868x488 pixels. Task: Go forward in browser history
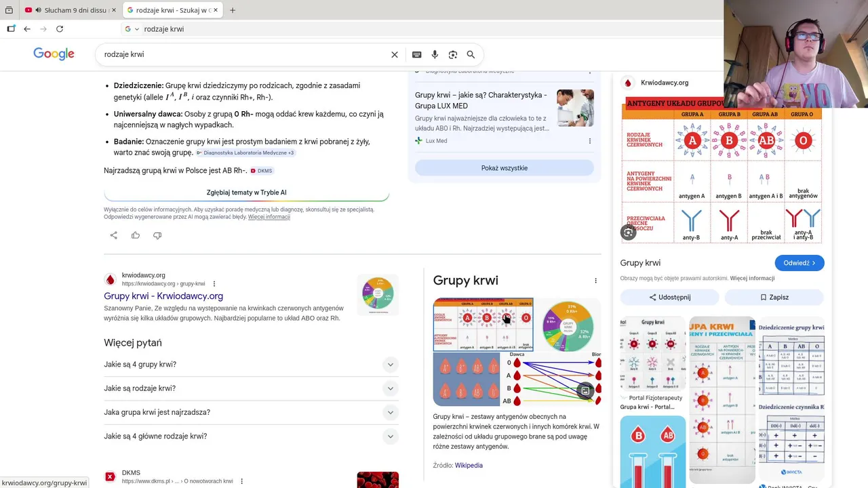(43, 29)
